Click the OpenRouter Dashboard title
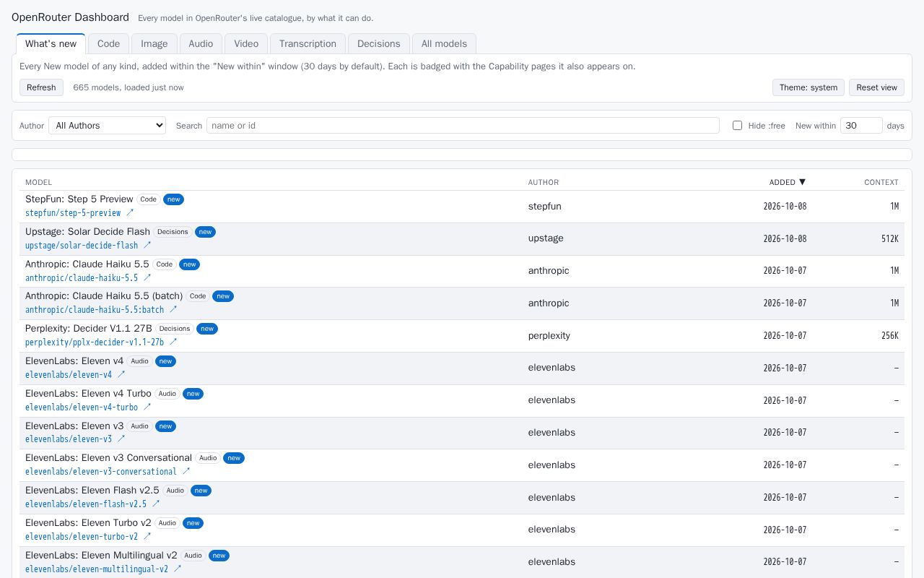The image size is (924, 578). pos(70,17)
